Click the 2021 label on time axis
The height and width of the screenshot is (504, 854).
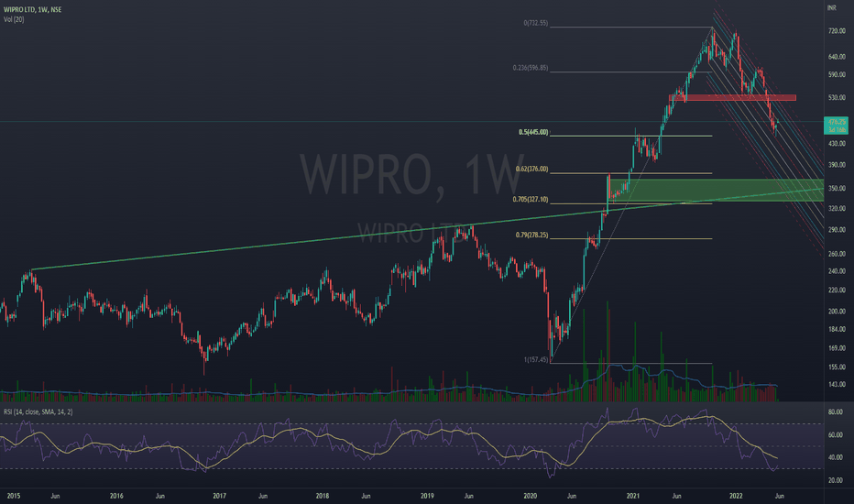tap(633, 496)
